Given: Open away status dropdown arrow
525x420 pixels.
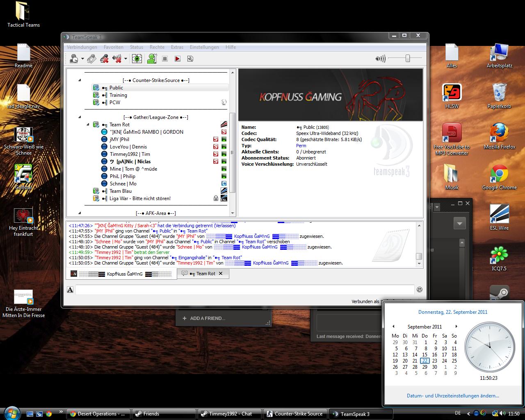Looking at the screenshot, I should pyautogui.click(x=82, y=59).
